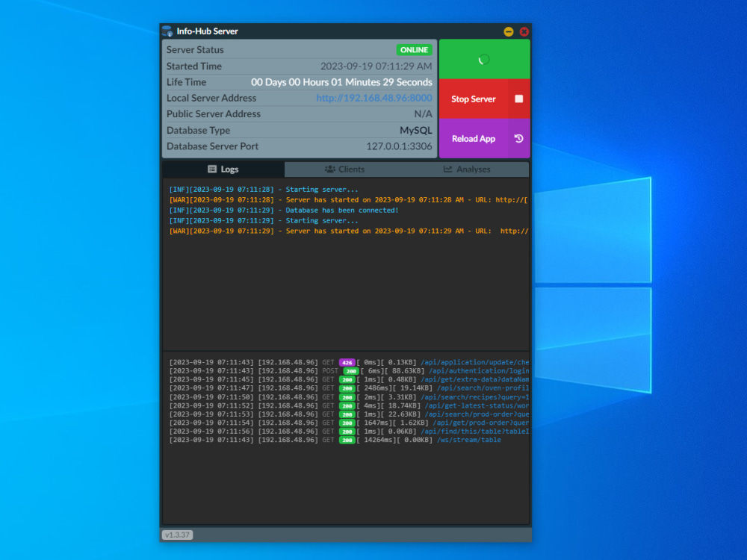Click the list icon on the Logs tab
747x560 pixels.
(211, 169)
